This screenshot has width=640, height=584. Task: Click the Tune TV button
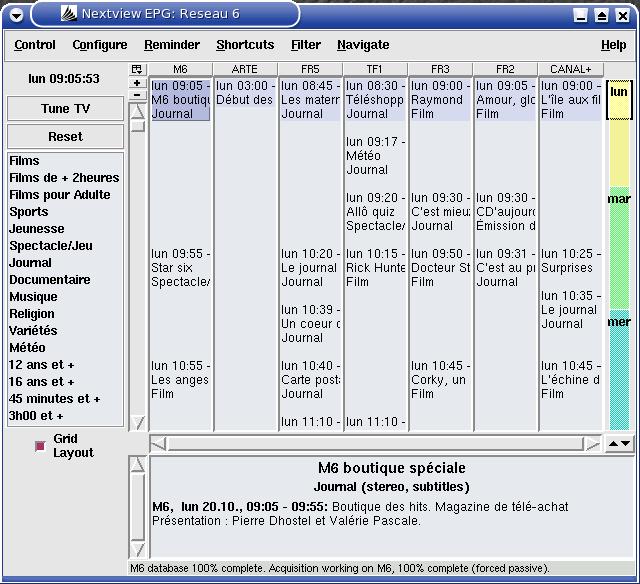pyautogui.click(x=65, y=109)
